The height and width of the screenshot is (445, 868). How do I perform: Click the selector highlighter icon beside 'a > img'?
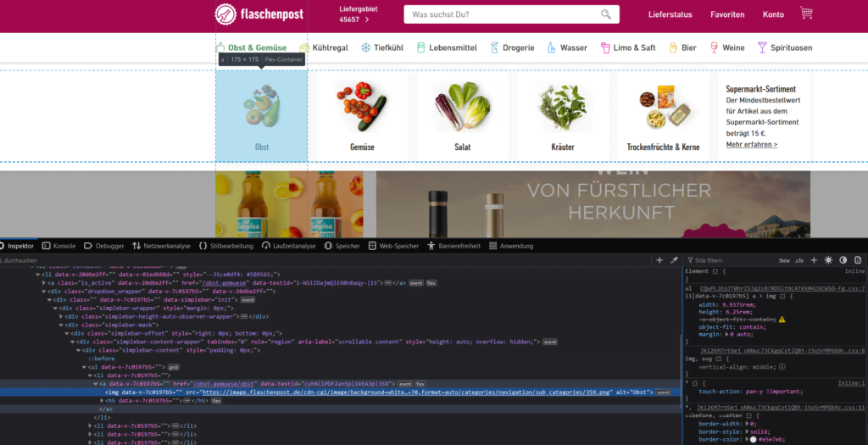coord(782,296)
